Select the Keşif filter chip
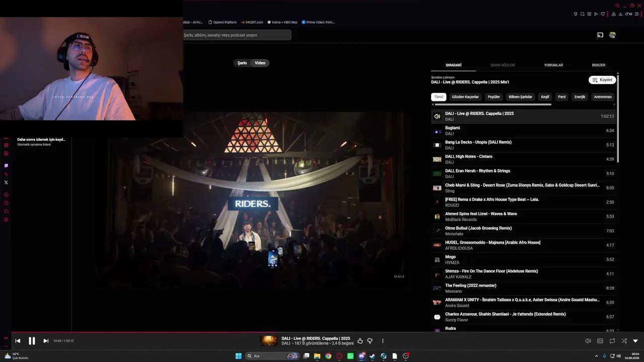This screenshot has height=362, width=644. (x=545, y=97)
